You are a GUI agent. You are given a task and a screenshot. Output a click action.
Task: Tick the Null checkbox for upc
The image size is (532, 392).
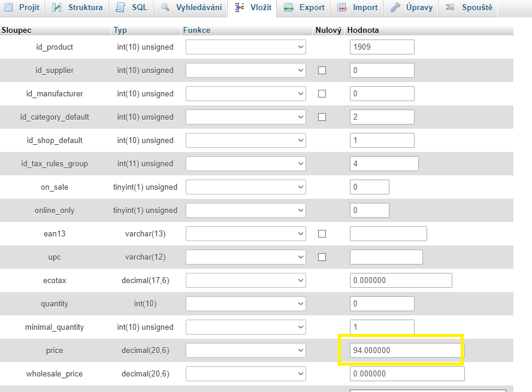[x=322, y=257]
